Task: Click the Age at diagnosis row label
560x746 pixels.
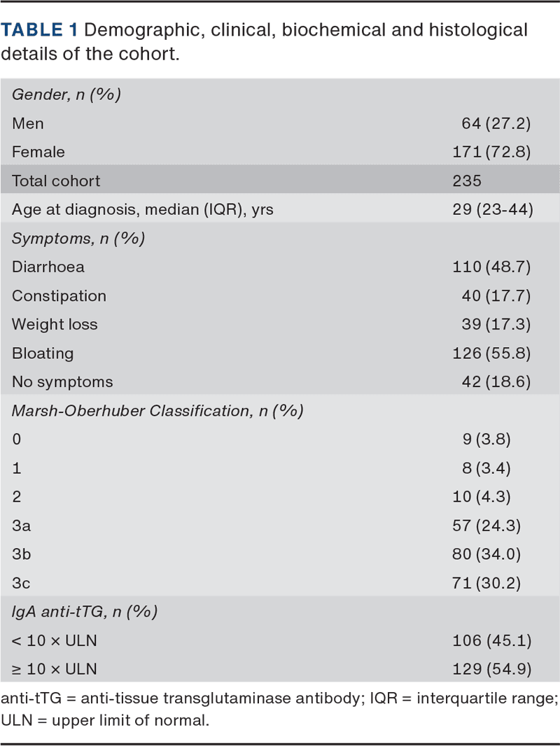Action: point(134,209)
